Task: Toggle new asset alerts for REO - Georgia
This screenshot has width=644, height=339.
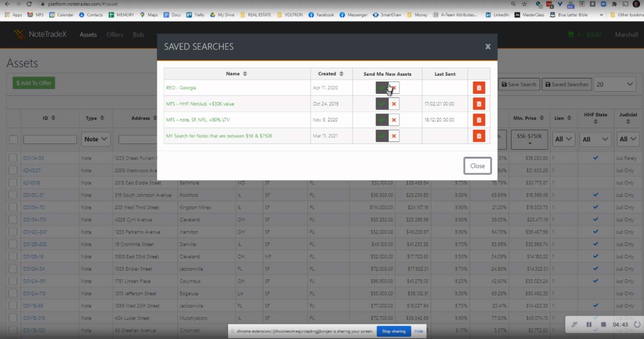Action: click(387, 88)
